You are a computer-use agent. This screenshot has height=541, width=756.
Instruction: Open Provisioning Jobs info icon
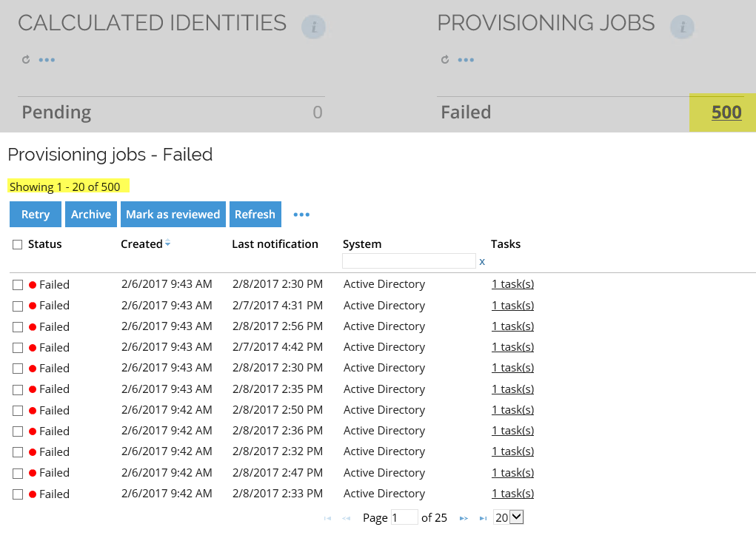pos(682,27)
